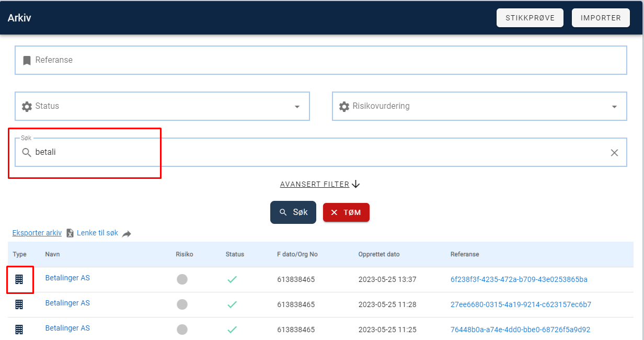
Task: Click the F dato/Org No column header
Action: coord(297,254)
